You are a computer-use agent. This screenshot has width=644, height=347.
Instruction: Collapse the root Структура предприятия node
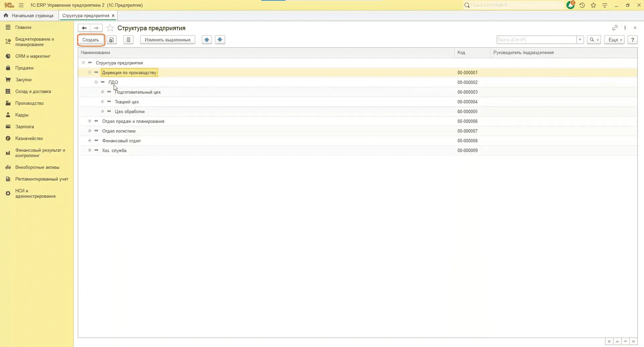[83, 63]
